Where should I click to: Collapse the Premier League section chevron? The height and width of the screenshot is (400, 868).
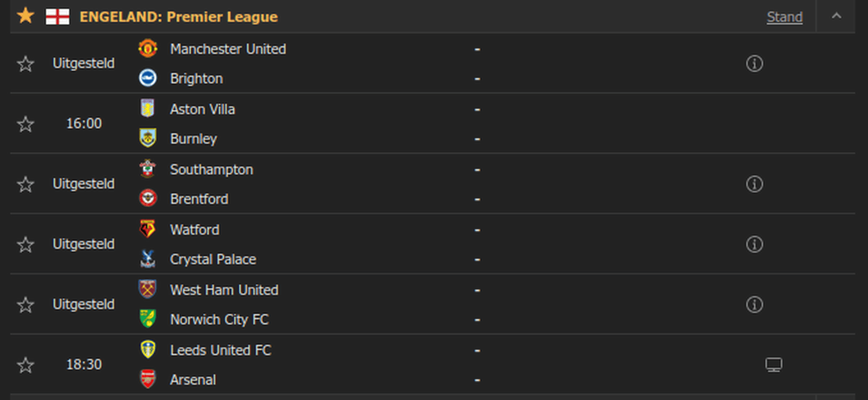point(836,17)
